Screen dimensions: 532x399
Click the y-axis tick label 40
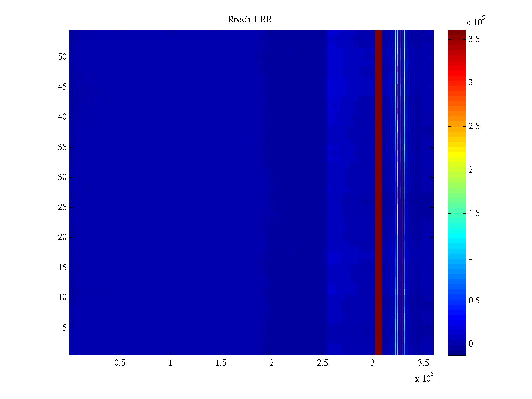[62, 117]
